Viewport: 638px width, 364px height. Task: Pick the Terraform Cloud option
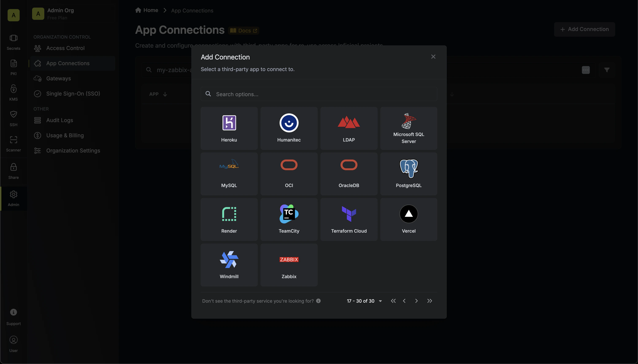[349, 219]
